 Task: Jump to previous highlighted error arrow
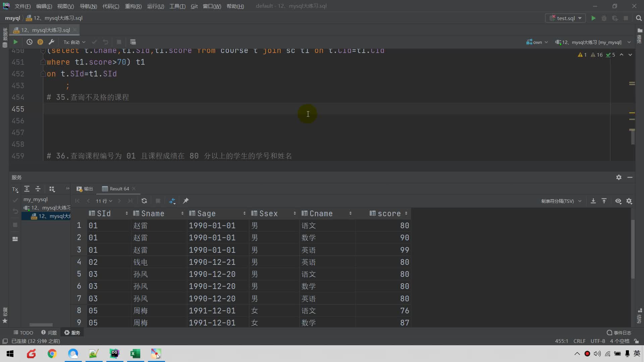622,55
